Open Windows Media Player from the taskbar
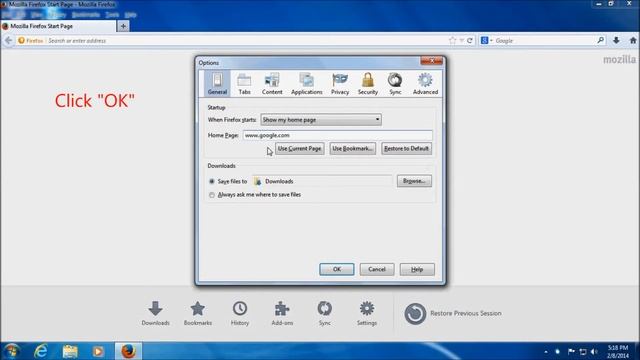Image resolution: width=640 pixels, height=360 pixels. point(98,351)
